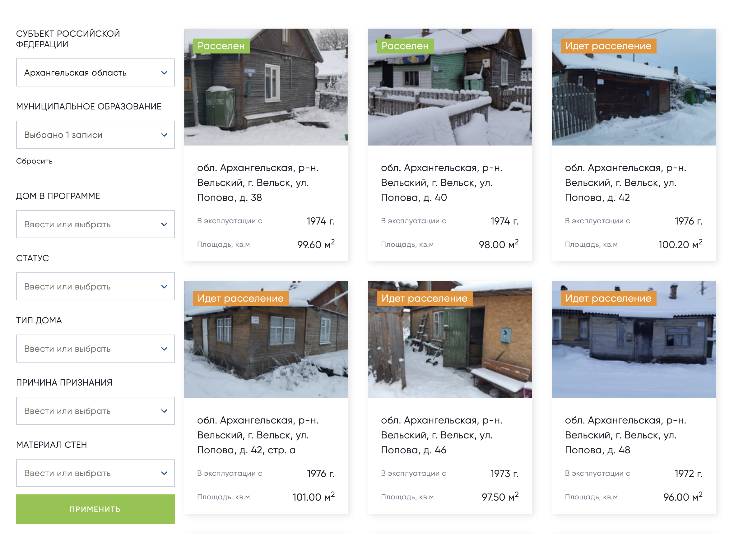Viewport: 734px width, 560px height.
Task: Click Идет расселение badge on house д. 46
Action: [424, 298]
